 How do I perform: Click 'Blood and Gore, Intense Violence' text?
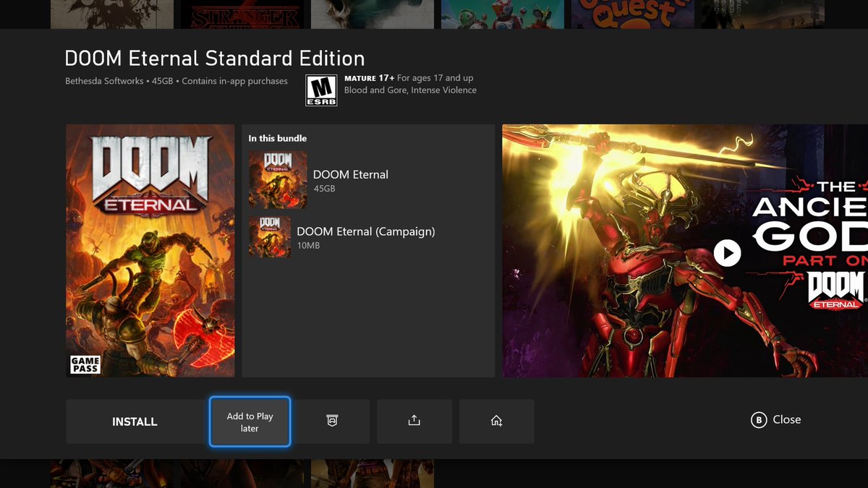point(410,90)
